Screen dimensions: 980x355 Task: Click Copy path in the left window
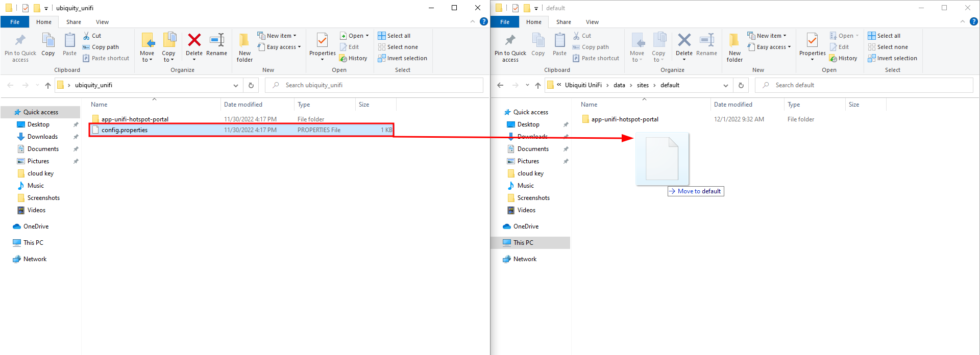point(105,47)
